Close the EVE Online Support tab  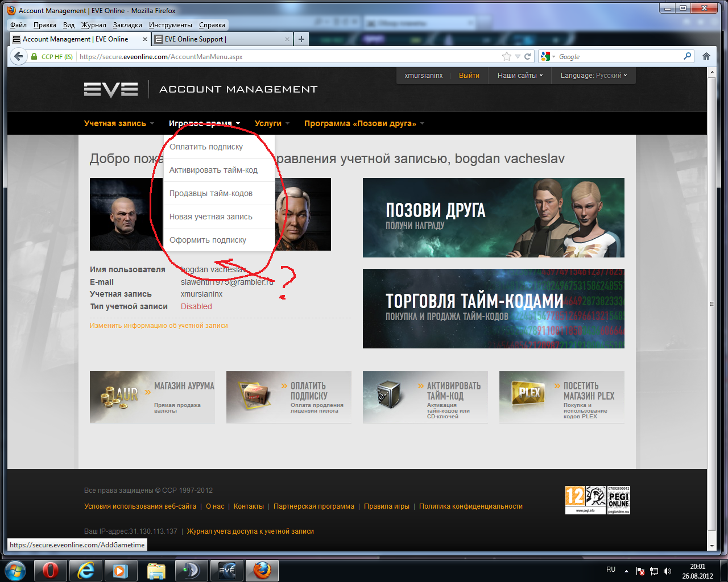click(x=287, y=39)
